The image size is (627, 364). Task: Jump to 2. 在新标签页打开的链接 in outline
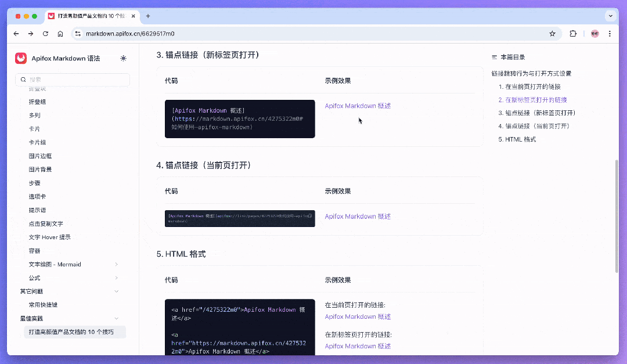click(x=532, y=100)
